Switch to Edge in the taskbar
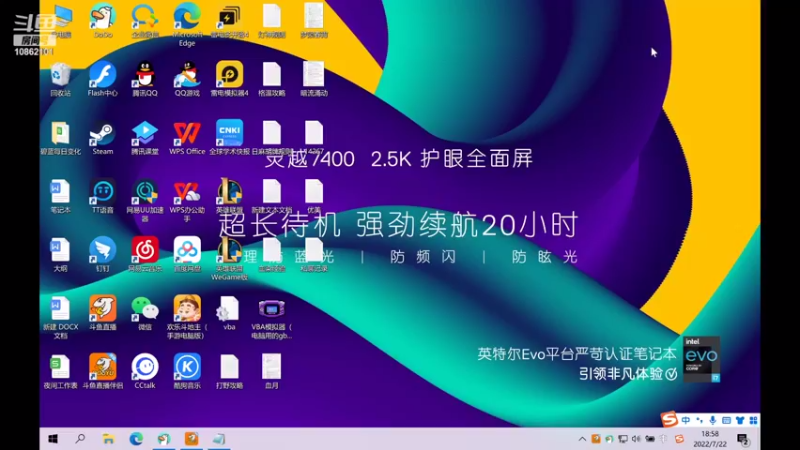This screenshot has width=800, height=450. [136, 439]
